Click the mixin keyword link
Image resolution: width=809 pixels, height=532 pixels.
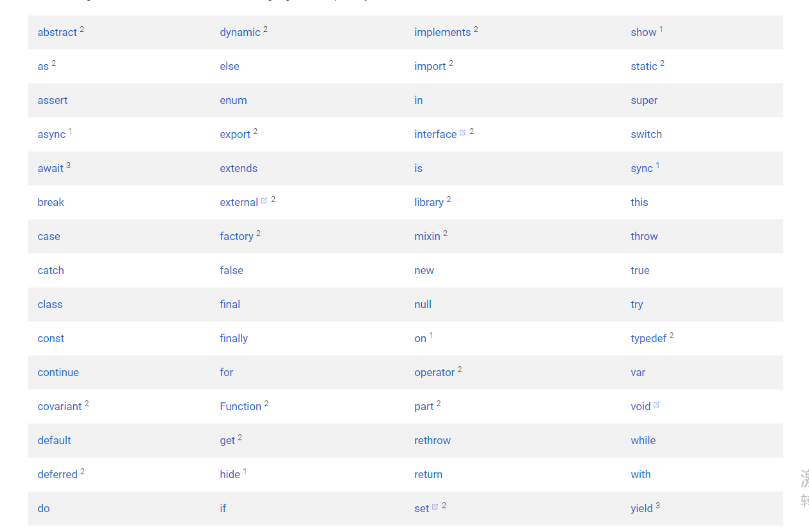(x=427, y=236)
